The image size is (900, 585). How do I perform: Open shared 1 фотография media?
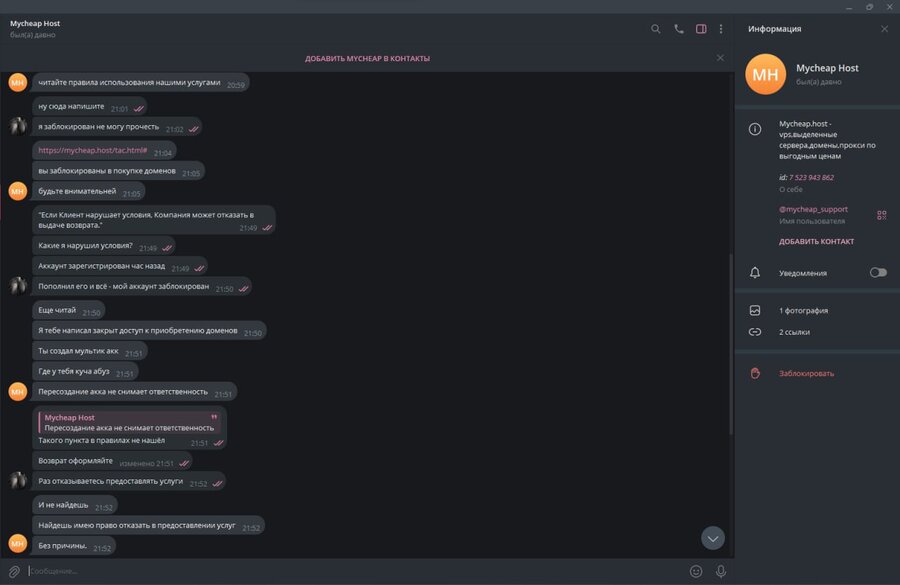(x=803, y=311)
